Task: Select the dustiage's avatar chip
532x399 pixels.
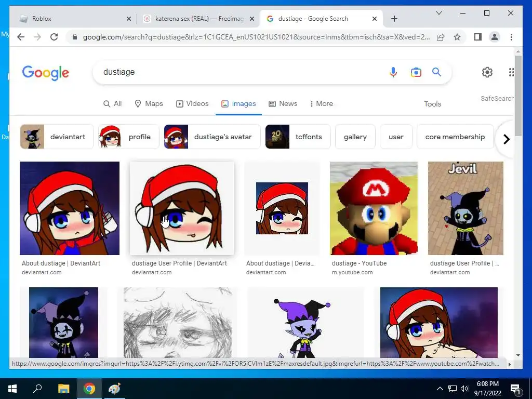Action: tap(212, 137)
